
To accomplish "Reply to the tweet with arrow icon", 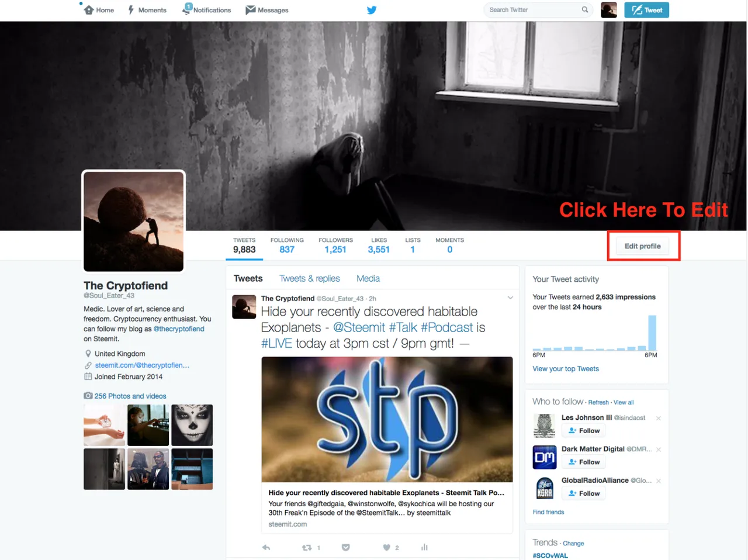I will [x=266, y=548].
